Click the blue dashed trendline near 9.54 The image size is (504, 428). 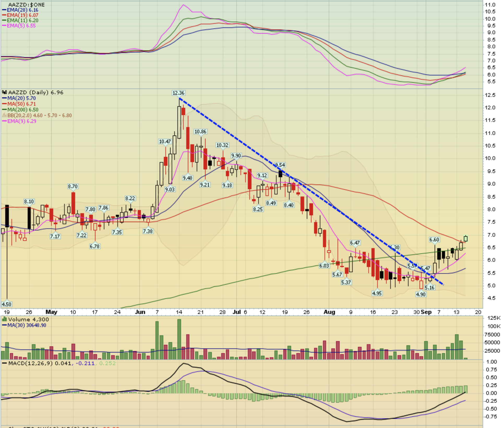point(287,174)
